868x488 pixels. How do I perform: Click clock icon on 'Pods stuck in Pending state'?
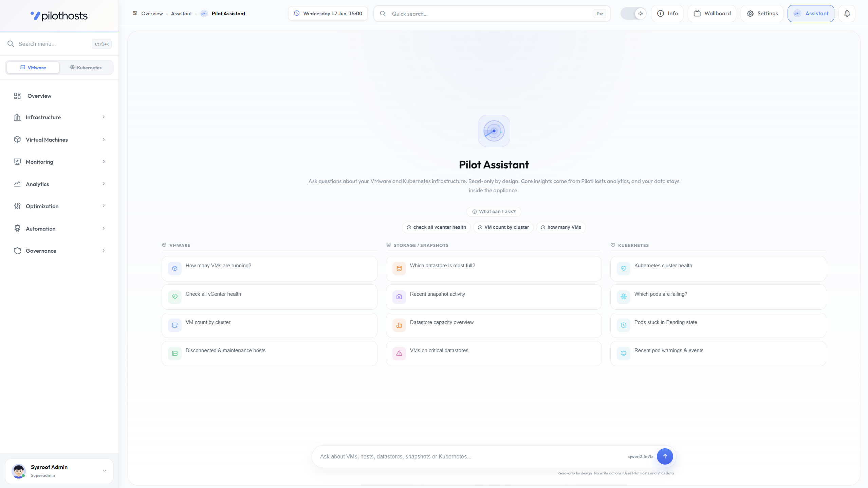[624, 325]
